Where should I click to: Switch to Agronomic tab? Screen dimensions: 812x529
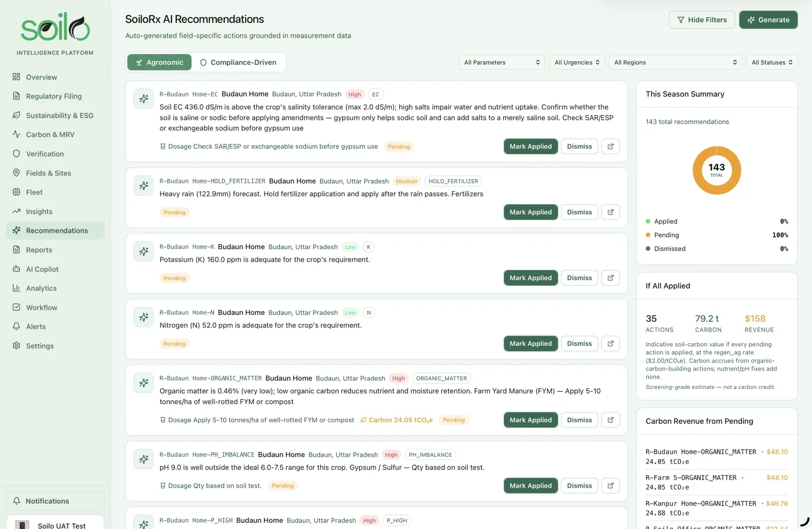point(159,62)
